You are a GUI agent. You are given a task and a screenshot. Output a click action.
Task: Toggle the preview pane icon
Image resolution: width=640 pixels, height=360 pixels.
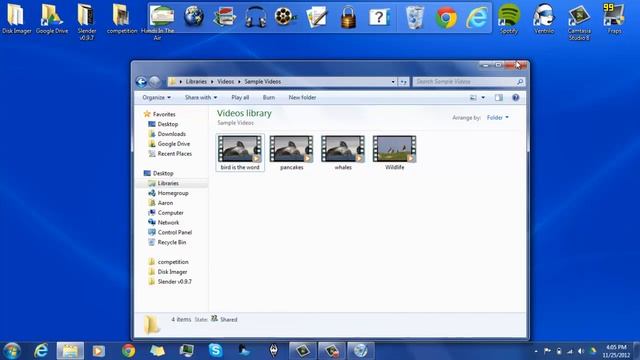coord(499,98)
